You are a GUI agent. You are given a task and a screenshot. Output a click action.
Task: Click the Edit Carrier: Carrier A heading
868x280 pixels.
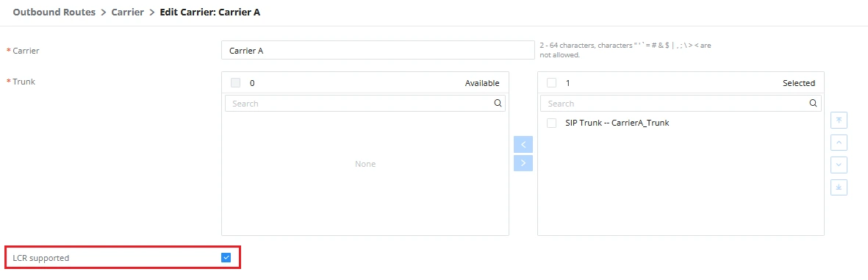point(209,12)
